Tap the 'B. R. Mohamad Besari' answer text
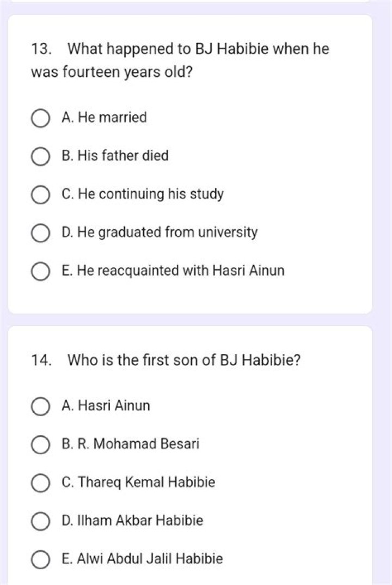 click(131, 444)
